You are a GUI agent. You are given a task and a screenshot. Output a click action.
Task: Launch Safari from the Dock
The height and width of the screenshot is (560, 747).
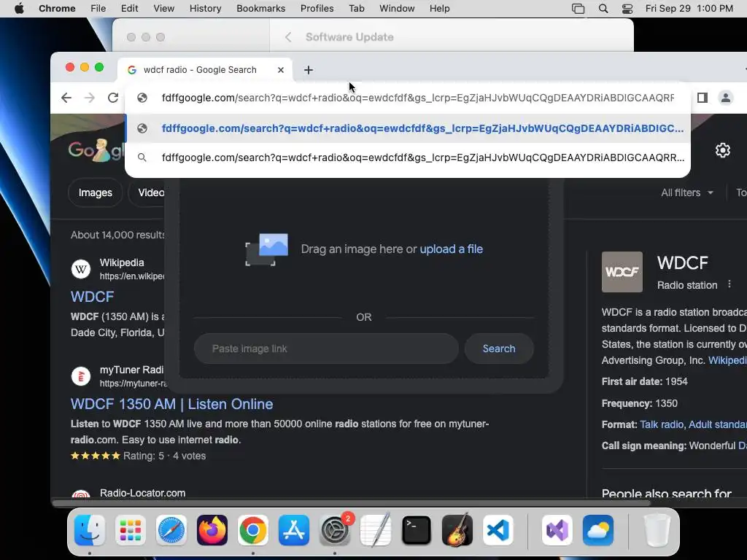coord(171,530)
